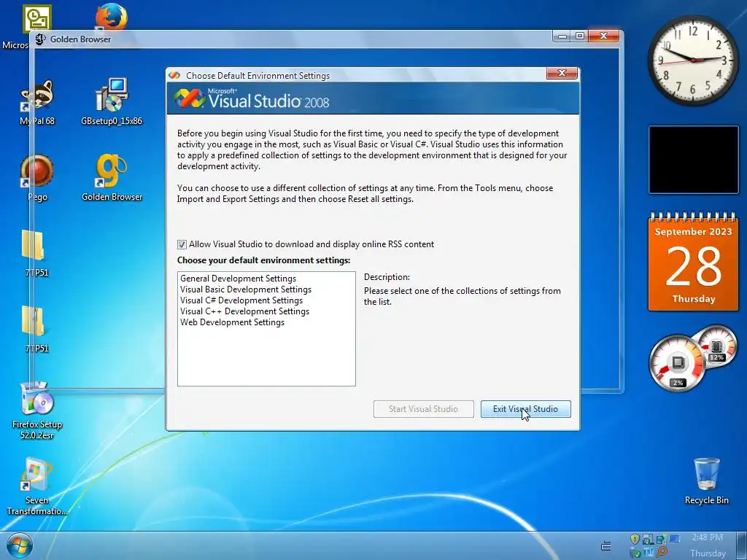Image resolution: width=747 pixels, height=560 pixels.
Task: Click the dialog title bar Visual Studio icon
Action: (174, 75)
